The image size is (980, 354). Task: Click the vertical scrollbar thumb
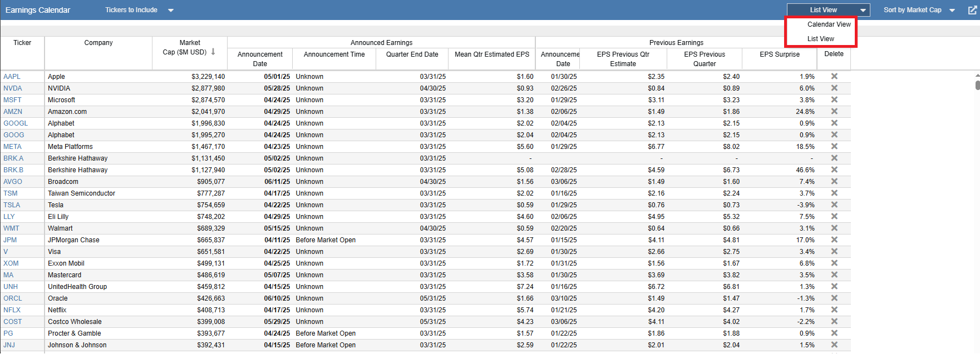coord(977,85)
